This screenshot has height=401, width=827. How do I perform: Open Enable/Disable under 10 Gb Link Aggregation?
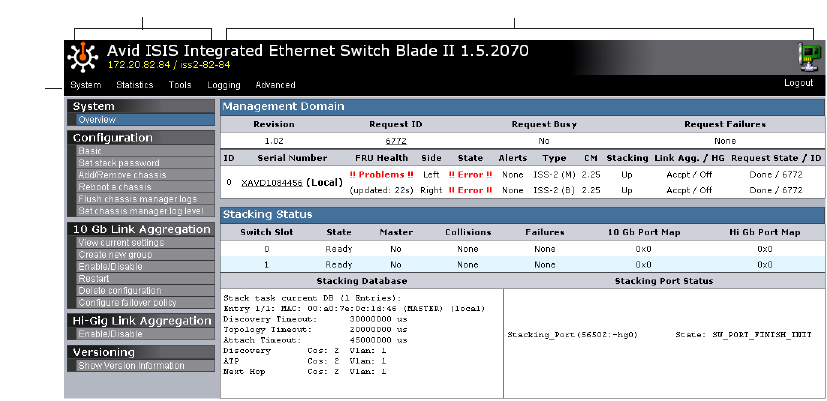pyautogui.click(x=145, y=267)
